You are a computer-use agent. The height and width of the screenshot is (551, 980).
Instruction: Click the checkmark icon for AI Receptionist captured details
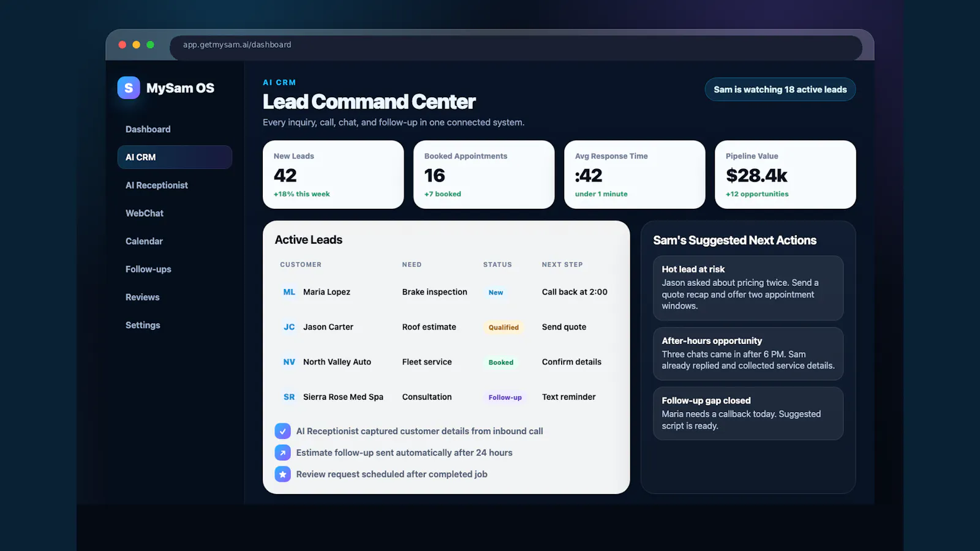[x=282, y=431]
